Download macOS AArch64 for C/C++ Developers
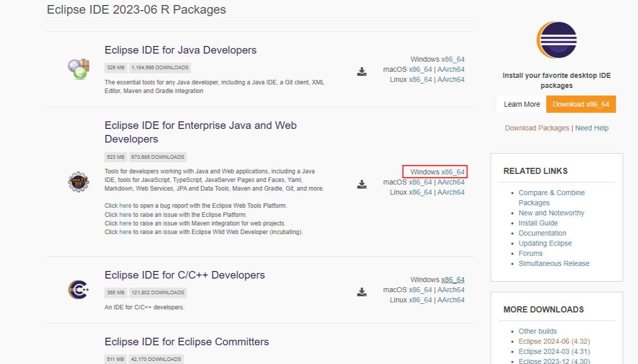Viewport: 638px width, 364px height. 451,290
